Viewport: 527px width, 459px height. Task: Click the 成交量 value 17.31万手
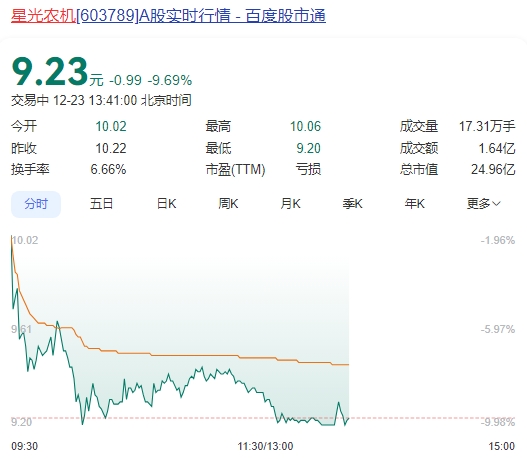[x=487, y=126]
